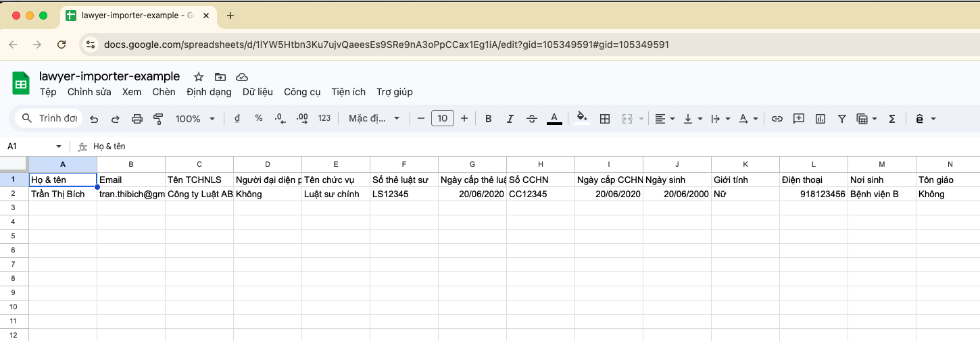Click the functions sigma icon

pos(892,119)
